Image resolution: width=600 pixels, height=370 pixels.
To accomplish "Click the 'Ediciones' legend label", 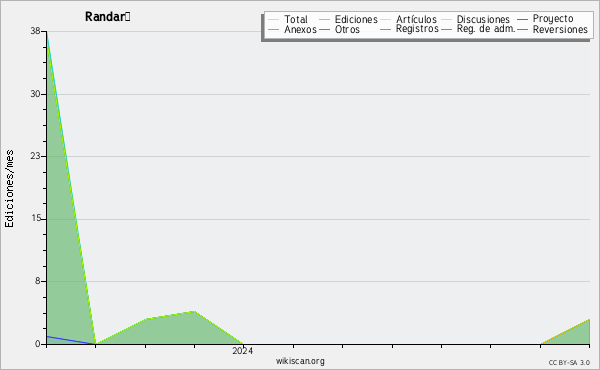I will tap(356, 19).
